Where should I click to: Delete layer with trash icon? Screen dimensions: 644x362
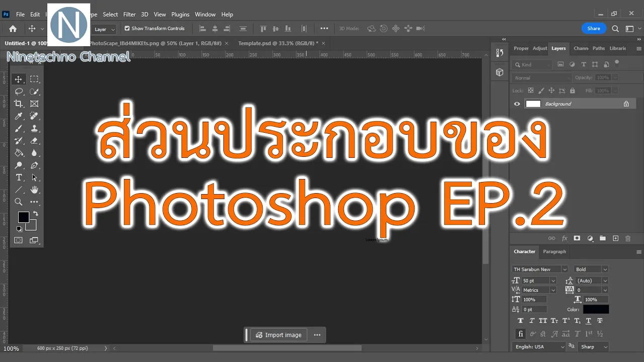click(628, 238)
